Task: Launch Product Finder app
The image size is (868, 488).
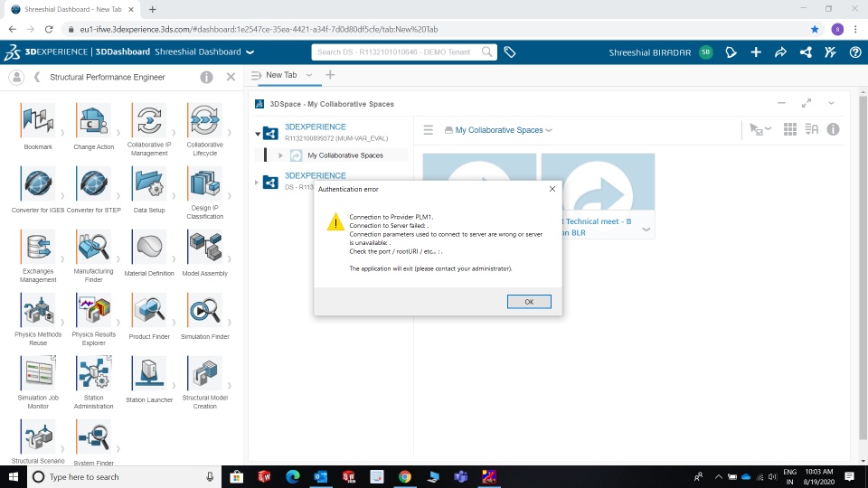Action: [x=149, y=310]
